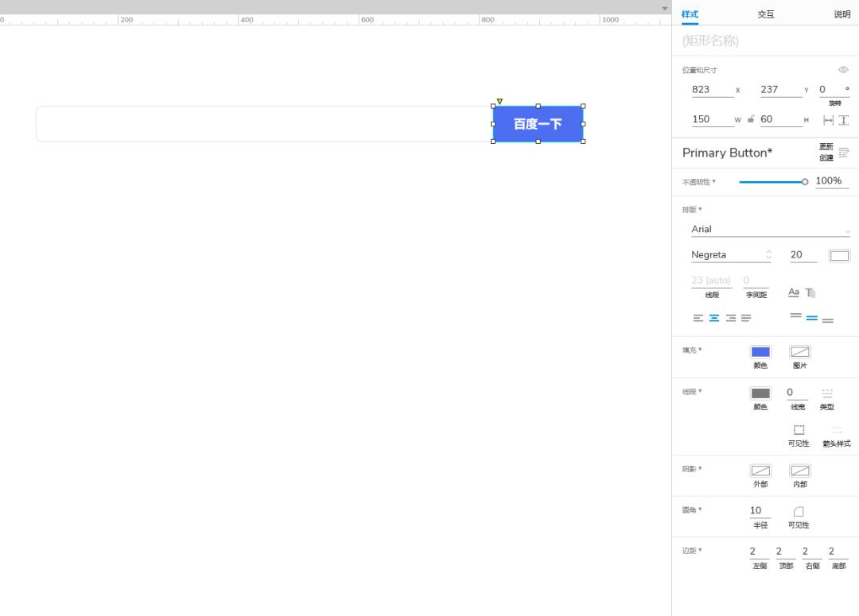The image size is (859, 616).
Task: Open the font color swatch
Action: pos(839,255)
